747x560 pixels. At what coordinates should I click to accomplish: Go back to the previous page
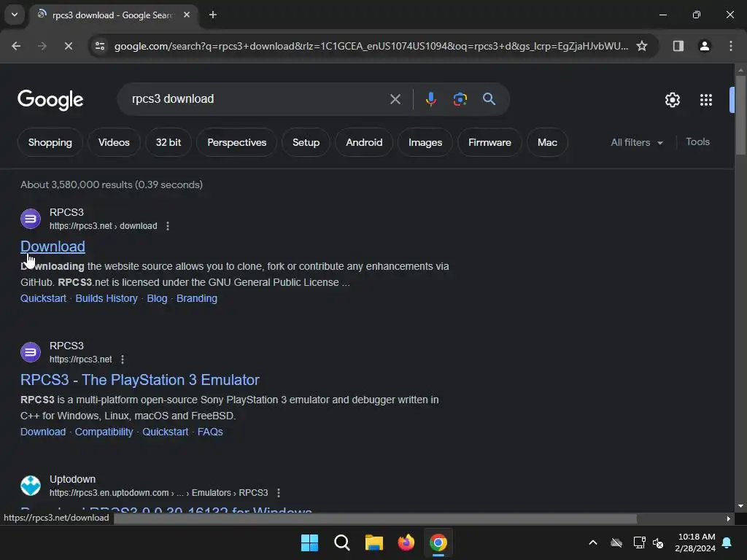point(16,46)
